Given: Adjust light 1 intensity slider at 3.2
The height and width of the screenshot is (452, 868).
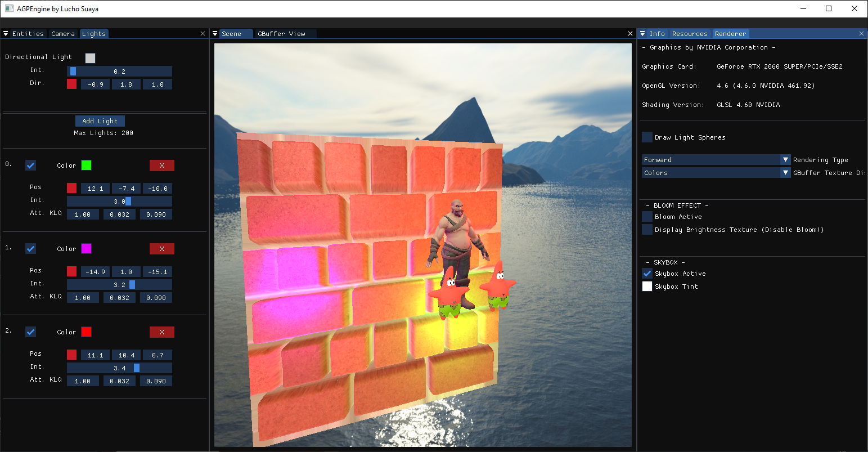Looking at the screenshot, I should coord(119,285).
